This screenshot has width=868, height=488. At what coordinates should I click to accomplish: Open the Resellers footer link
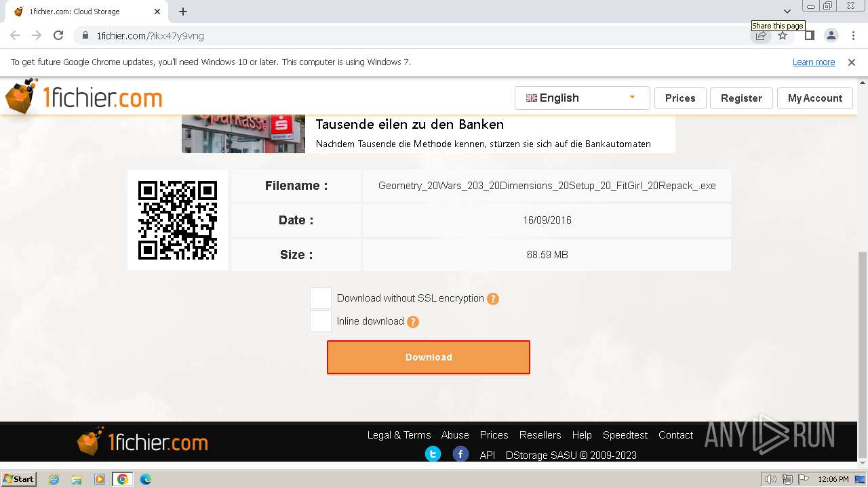tap(540, 435)
